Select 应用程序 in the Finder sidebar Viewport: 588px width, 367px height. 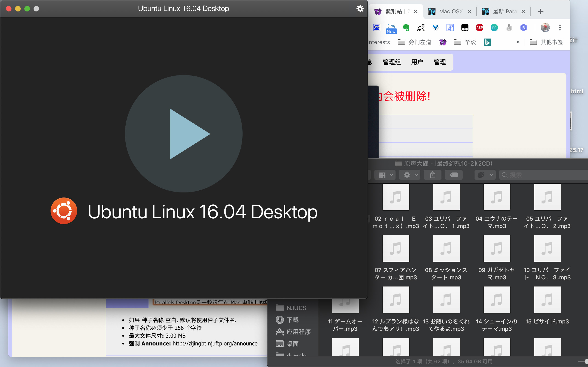[298, 332]
